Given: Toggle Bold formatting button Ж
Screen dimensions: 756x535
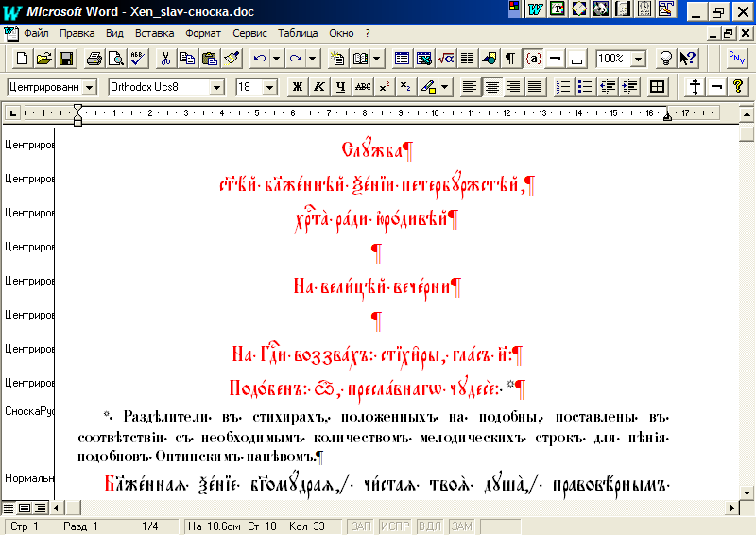Looking at the screenshot, I should [x=297, y=87].
